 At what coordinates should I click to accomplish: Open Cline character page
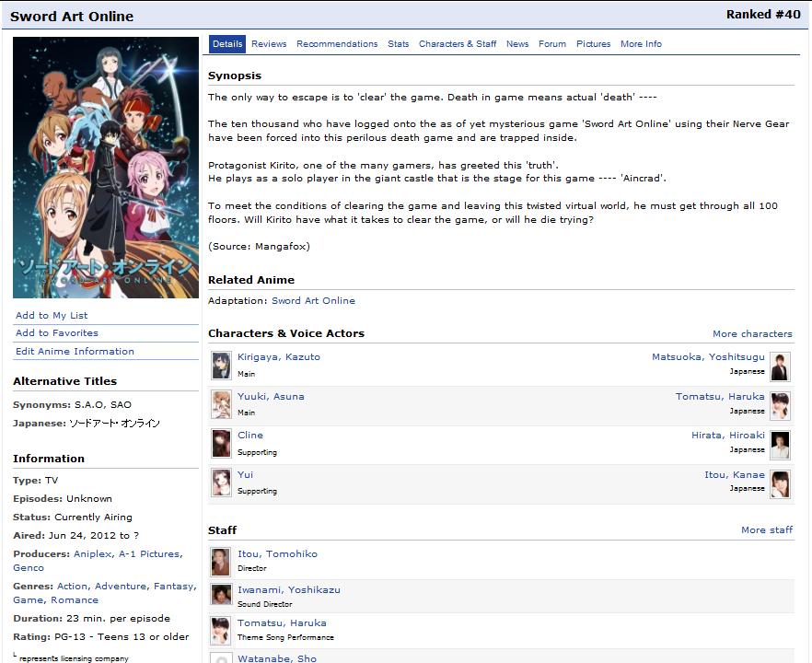pos(250,435)
